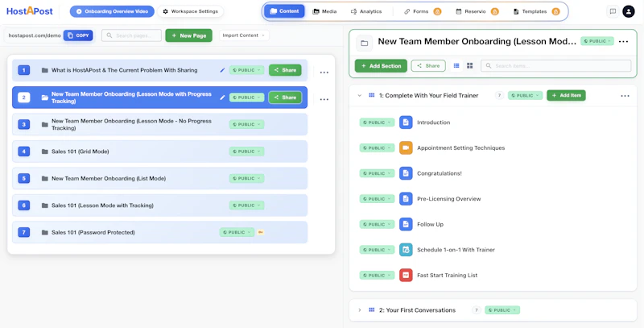Collapse the Complete With Your Field Trainer section
The width and height of the screenshot is (644, 328).
pyautogui.click(x=360, y=96)
